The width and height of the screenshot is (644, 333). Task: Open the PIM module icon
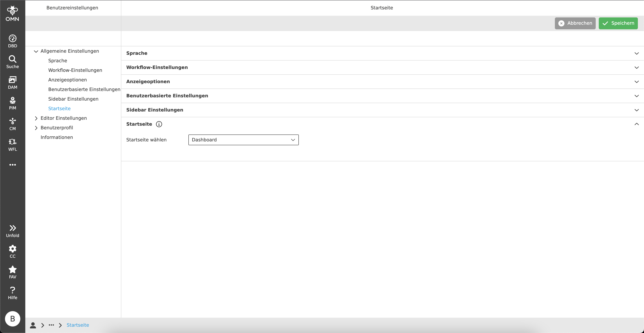click(x=12, y=103)
